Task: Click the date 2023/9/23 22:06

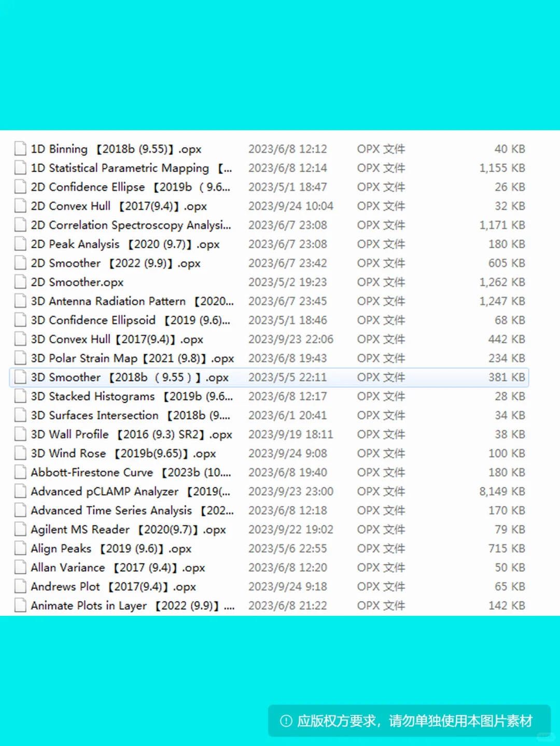Action: click(x=290, y=340)
